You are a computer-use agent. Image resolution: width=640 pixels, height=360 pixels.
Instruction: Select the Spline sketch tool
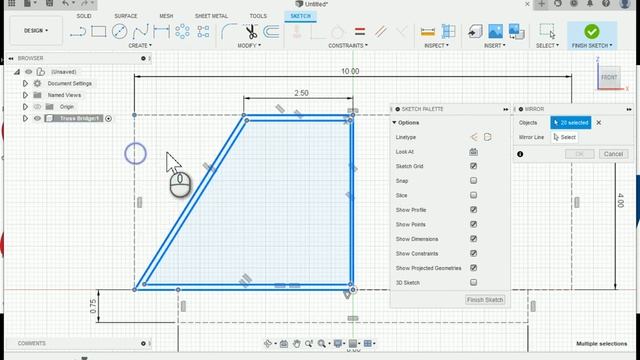tap(140, 31)
